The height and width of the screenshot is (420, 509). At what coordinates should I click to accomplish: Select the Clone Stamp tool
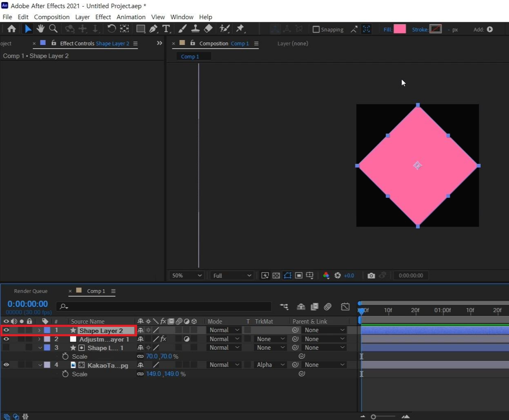[195, 29]
